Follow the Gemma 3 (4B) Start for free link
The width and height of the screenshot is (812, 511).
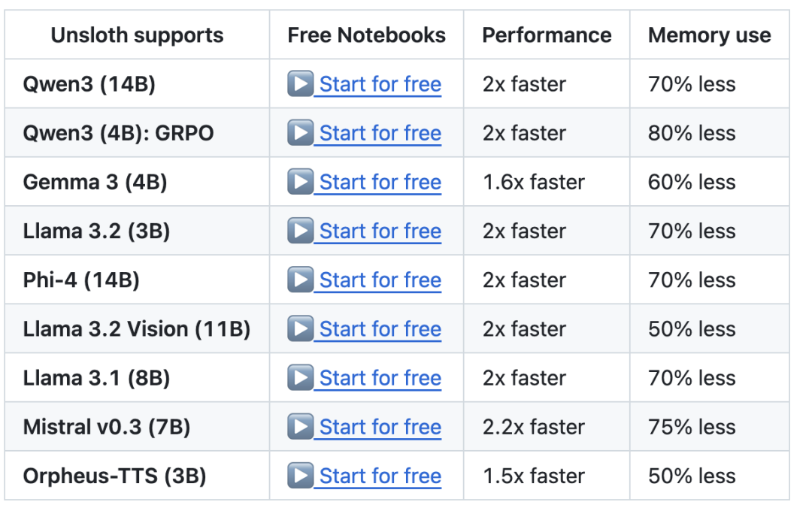point(380,182)
